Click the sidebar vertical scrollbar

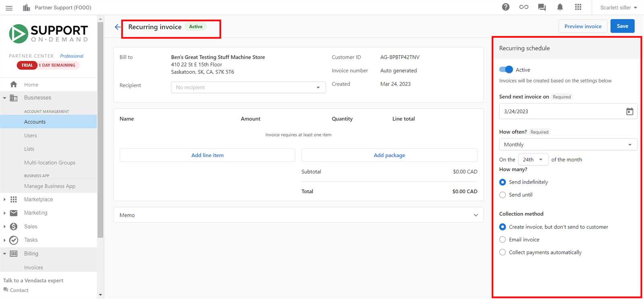point(100,129)
